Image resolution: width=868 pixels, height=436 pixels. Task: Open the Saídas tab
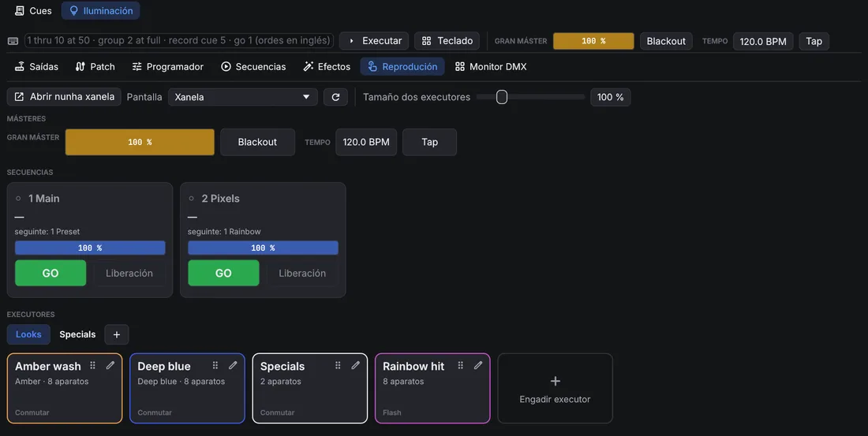[36, 66]
